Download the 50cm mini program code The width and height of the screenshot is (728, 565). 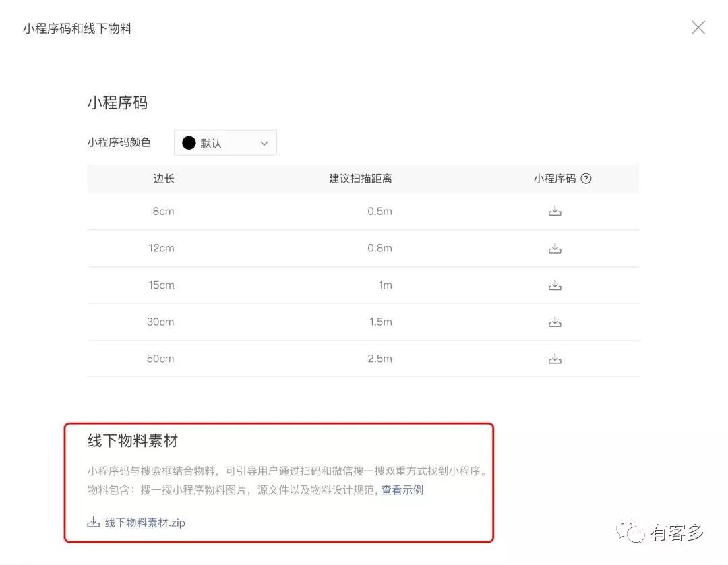[x=555, y=359]
